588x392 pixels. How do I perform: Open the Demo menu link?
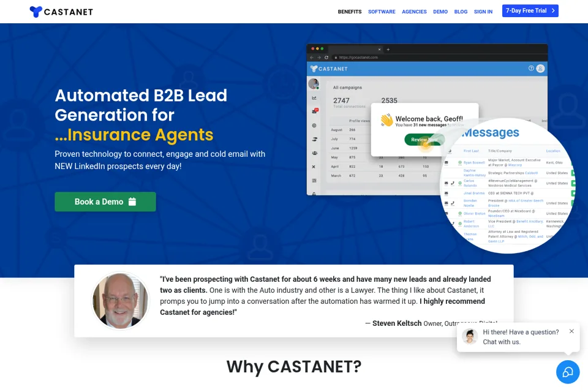click(440, 12)
